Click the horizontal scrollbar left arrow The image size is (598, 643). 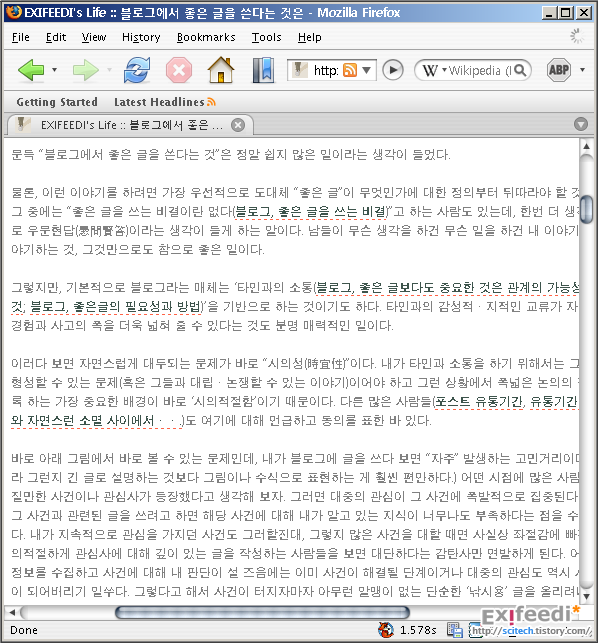pos(12,613)
